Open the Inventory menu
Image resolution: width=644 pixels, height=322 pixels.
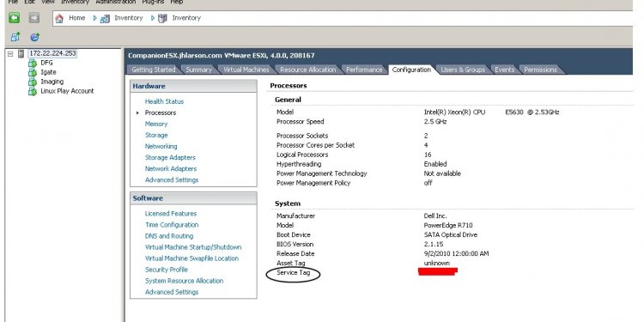click(75, 2)
